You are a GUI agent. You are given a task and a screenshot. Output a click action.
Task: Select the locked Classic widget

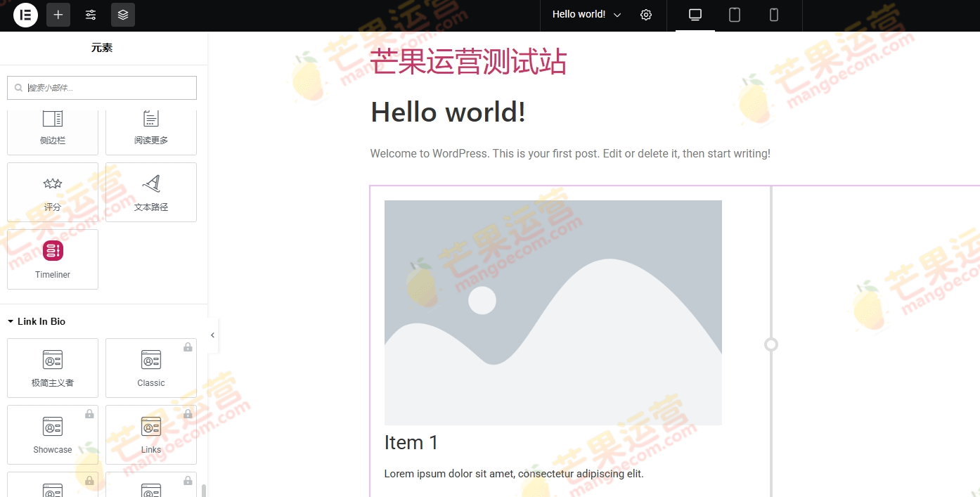(150, 368)
